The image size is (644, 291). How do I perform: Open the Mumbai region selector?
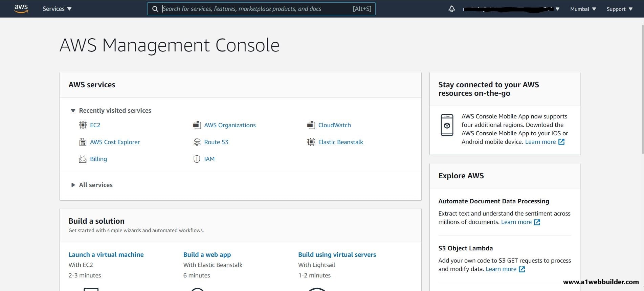[x=583, y=9]
